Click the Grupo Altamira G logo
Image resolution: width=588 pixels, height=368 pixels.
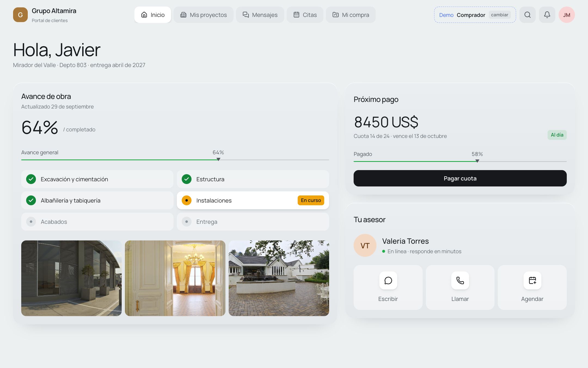click(20, 15)
